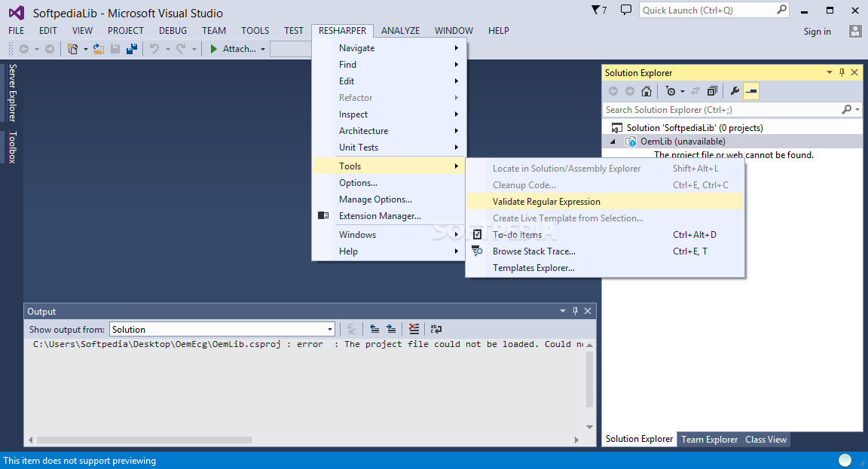Select Browse Stack Trace menu item
The image size is (868, 469).
tap(605, 251)
